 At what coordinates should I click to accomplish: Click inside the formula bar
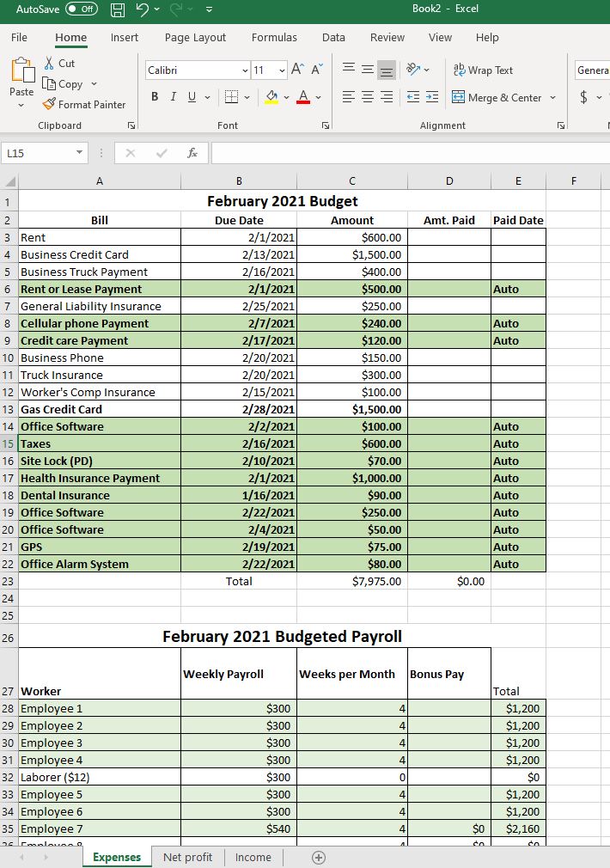(x=410, y=153)
